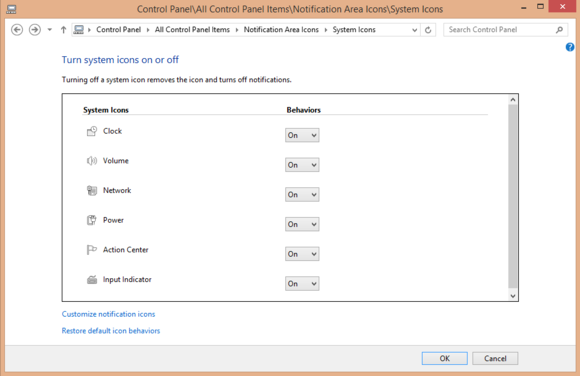This screenshot has width=580, height=376.
Task: Expand chevron after Notification Area Icons
Action: [326, 30]
